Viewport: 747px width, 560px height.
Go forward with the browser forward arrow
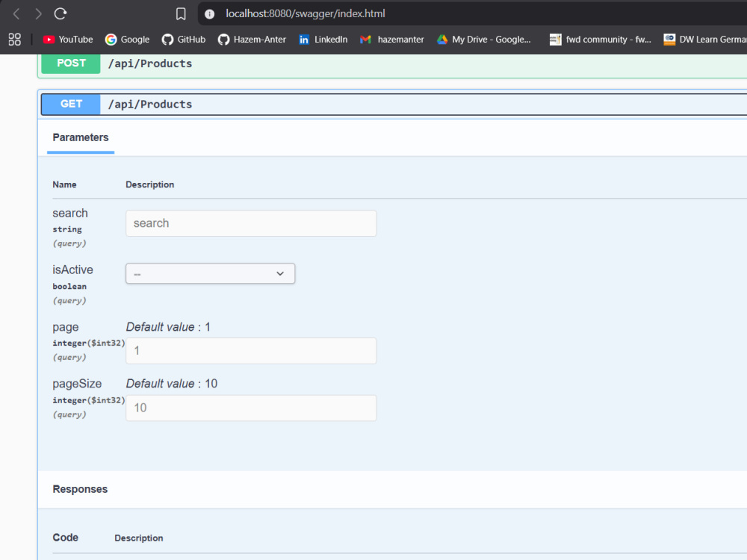[38, 13]
